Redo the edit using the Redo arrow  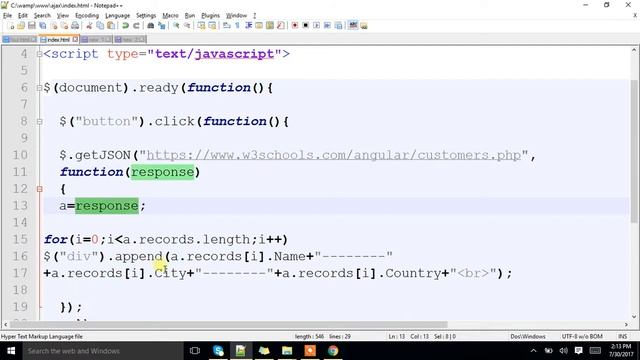coord(136,26)
